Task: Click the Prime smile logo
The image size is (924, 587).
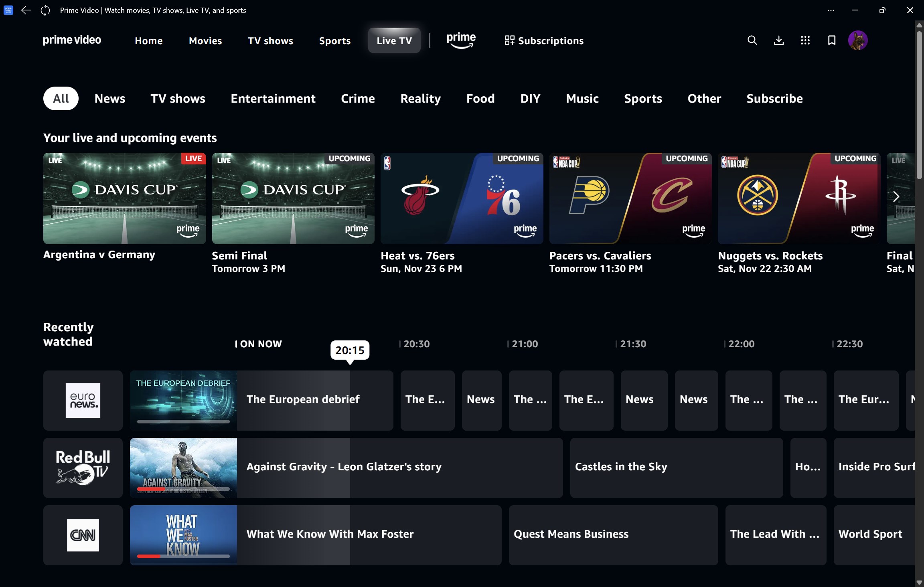Action: (461, 40)
